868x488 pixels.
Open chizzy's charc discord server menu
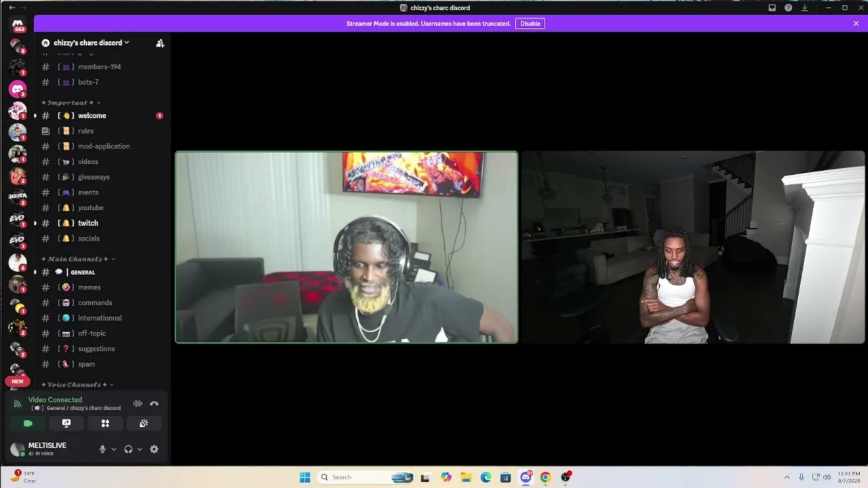pyautogui.click(x=92, y=43)
